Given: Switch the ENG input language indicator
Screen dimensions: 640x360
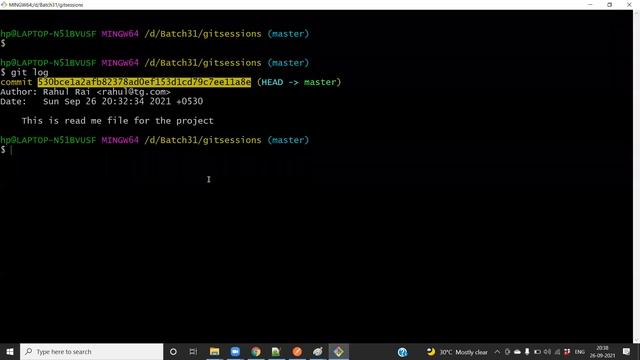Looking at the screenshot, I should tap(580, 352).
